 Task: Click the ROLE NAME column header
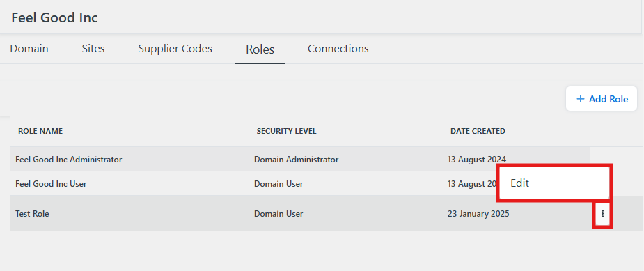pyautogui.click(x=40, y=131)
